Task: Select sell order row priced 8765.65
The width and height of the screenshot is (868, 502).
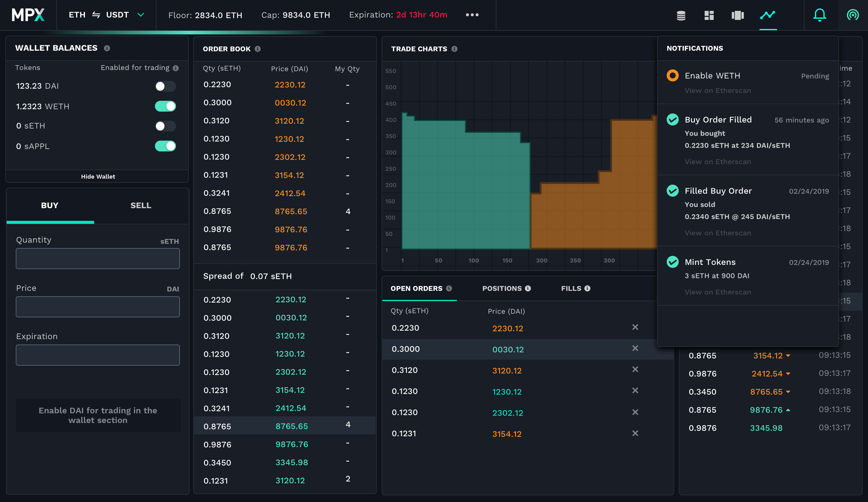Action: click(x=285, y=211)
